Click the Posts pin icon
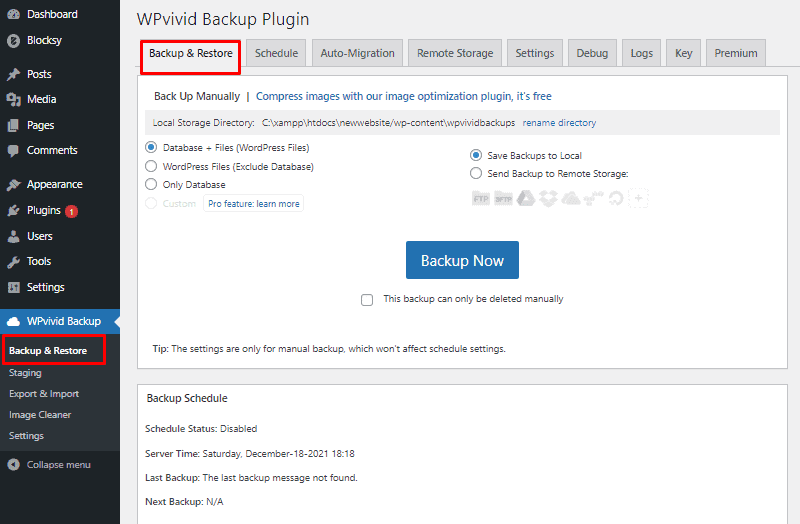The image size is (800, 524). coord(14,74)
